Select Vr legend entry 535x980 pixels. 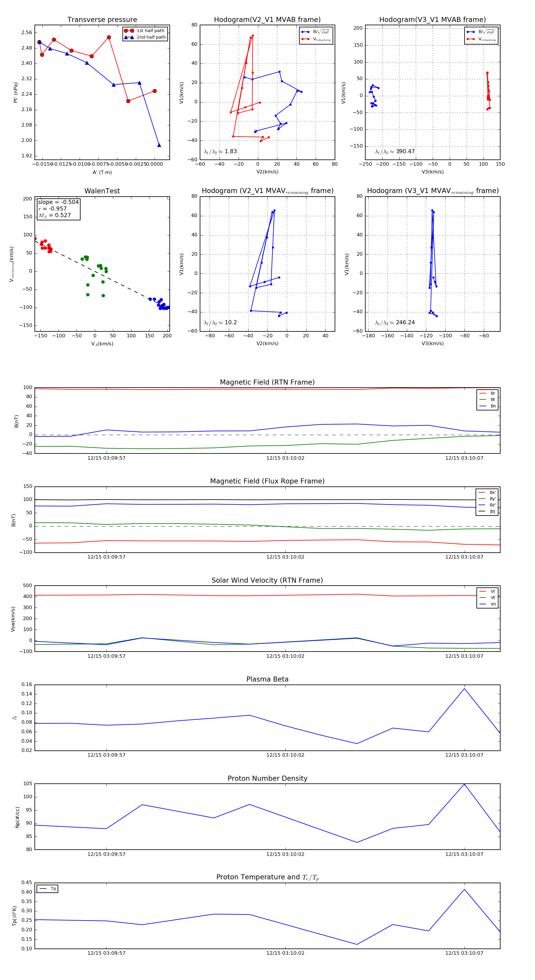pos(487,591)
